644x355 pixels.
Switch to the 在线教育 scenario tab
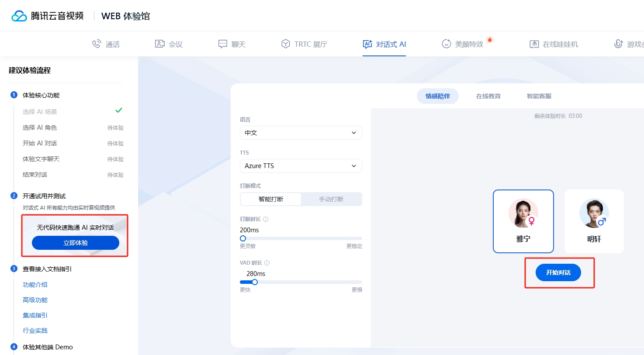tap(488, 96)
